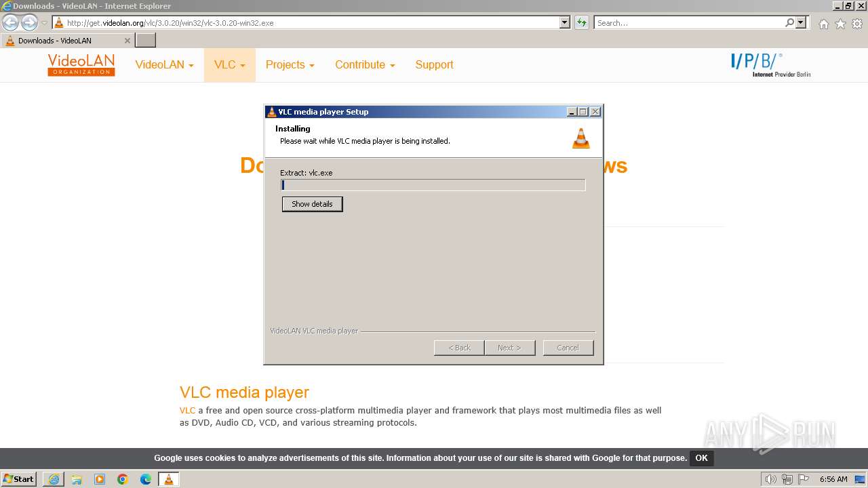Viewport: 868px width, 488px height.
Task: Open a new blank browser tab
Action: pos(146,41)
